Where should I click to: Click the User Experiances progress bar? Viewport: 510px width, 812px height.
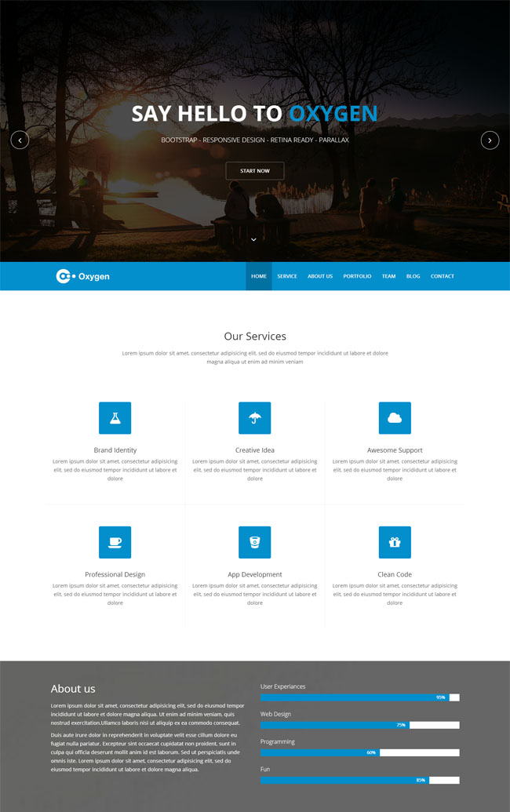click(359, 697)
